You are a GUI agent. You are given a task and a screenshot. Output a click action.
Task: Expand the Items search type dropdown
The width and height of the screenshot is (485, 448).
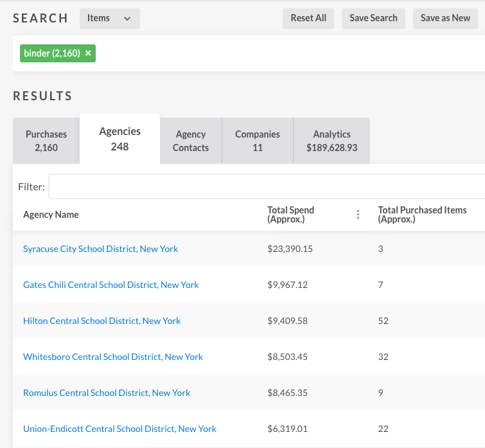coord(109,19)
